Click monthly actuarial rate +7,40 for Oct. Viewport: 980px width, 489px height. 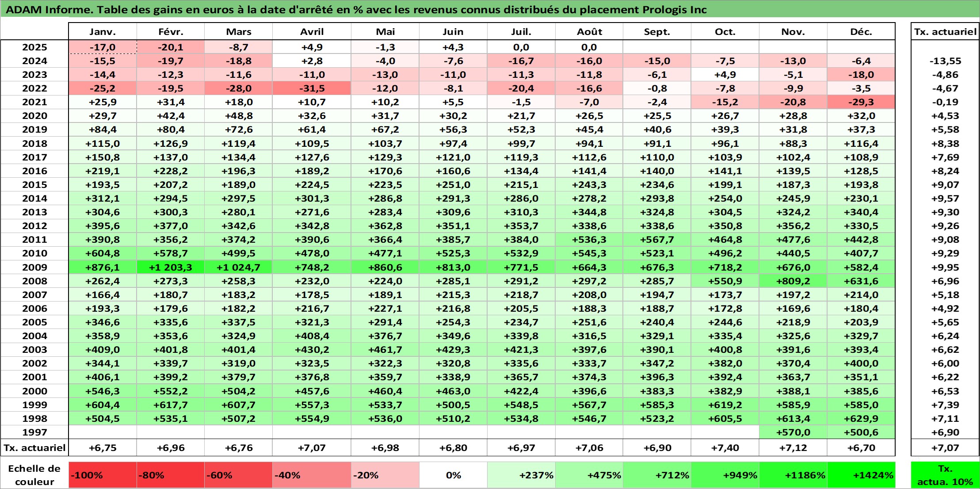[725, 448]
